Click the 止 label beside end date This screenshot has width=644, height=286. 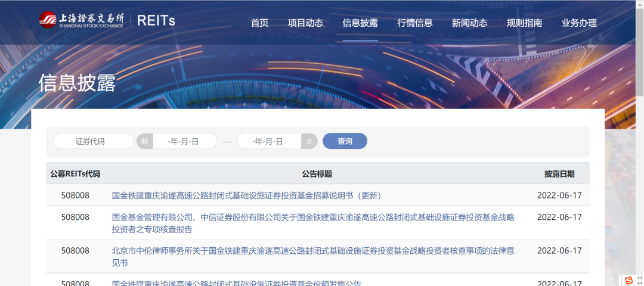coord(309,141)
